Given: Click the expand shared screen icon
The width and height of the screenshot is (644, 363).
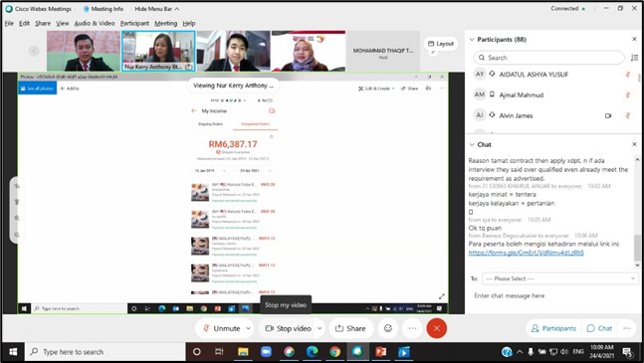Looking at the screenshot, I should [x=442, y=296].
